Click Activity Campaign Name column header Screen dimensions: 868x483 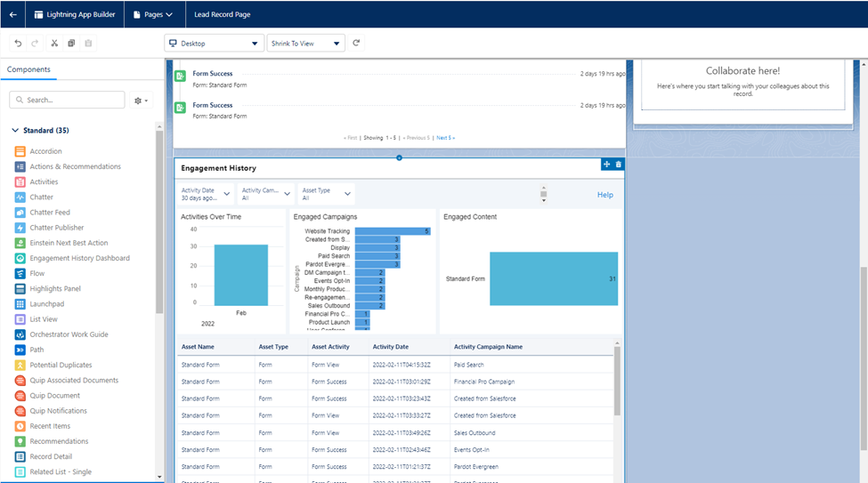(x=488, y=347)
